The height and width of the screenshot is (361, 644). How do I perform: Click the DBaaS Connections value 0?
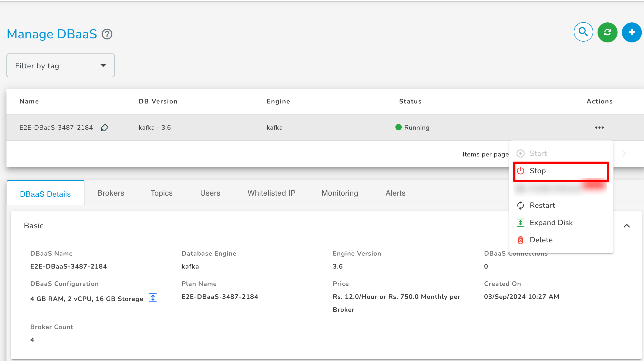click(486, 266)
